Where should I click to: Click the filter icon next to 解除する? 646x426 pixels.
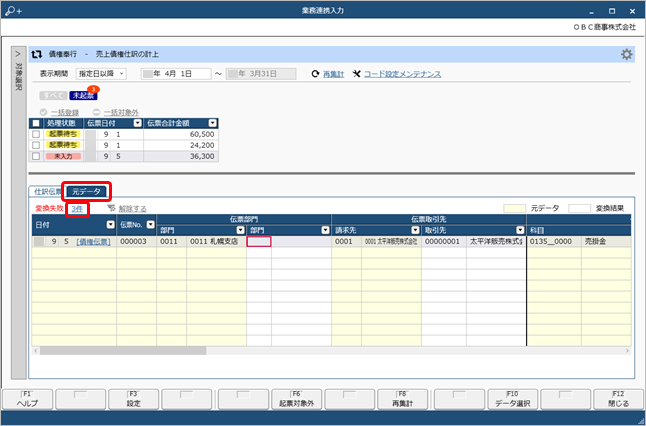tap(111, 208)
